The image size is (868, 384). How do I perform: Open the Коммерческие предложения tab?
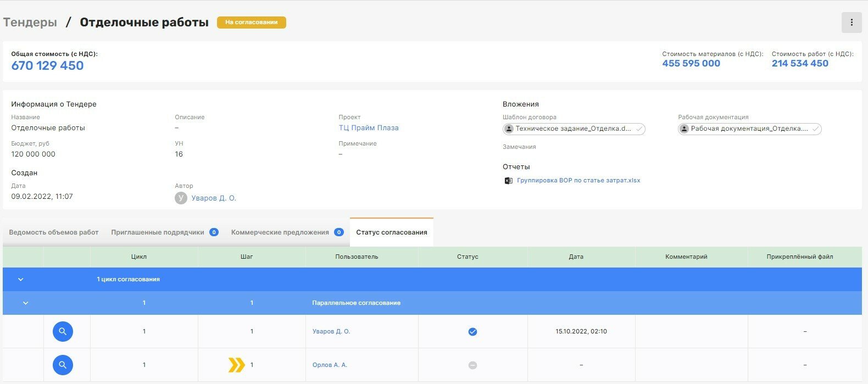280,232
